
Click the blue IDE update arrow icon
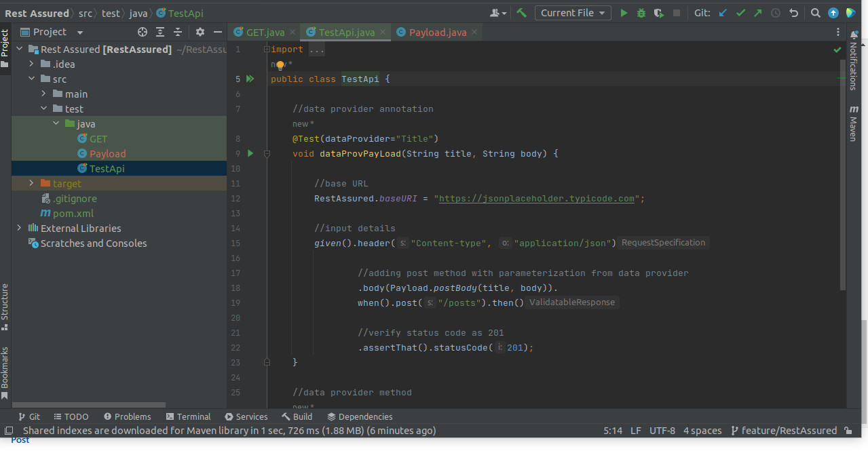(x=833, y=13)
